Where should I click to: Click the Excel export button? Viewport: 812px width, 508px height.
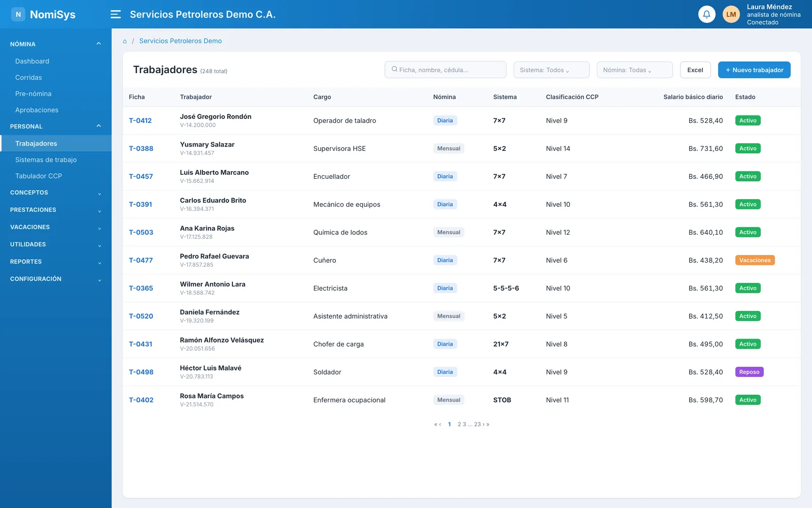tap(695, 70)
